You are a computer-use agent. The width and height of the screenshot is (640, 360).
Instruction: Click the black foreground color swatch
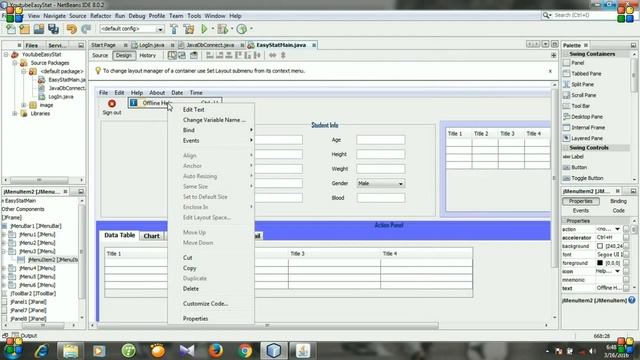(x=600, y=263)
